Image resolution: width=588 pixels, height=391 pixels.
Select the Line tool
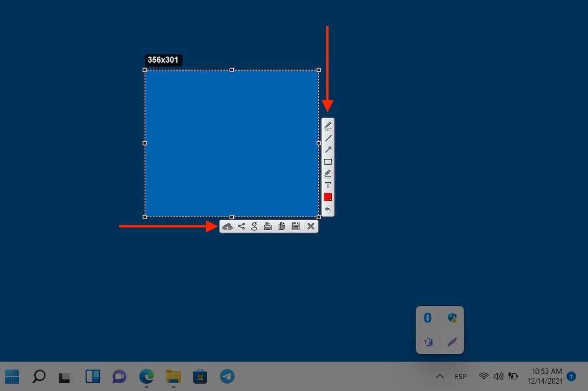(328, 138)
